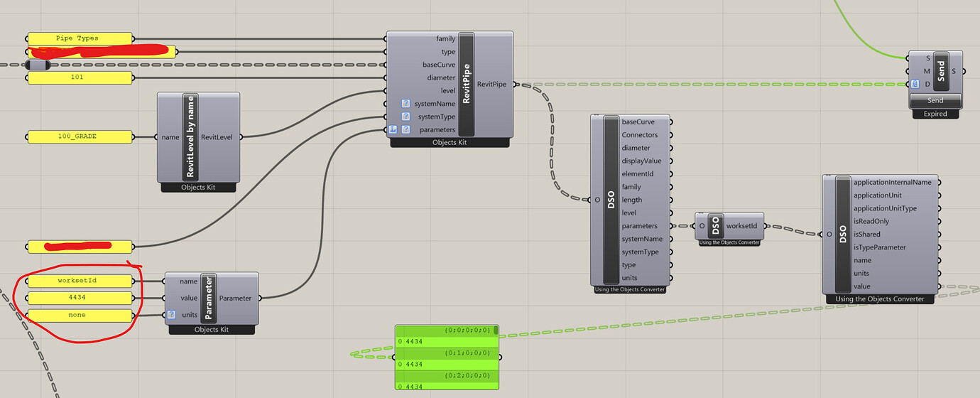
Task: Select the vertical Send component name bar
Action: point(941,71)
